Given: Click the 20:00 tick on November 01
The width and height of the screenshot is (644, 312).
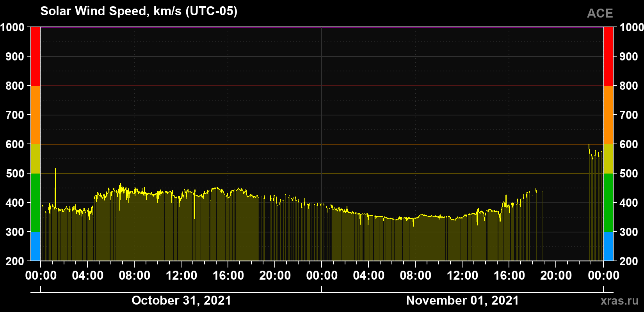Looking at the screenshot, I should click(x=556, y=275).
